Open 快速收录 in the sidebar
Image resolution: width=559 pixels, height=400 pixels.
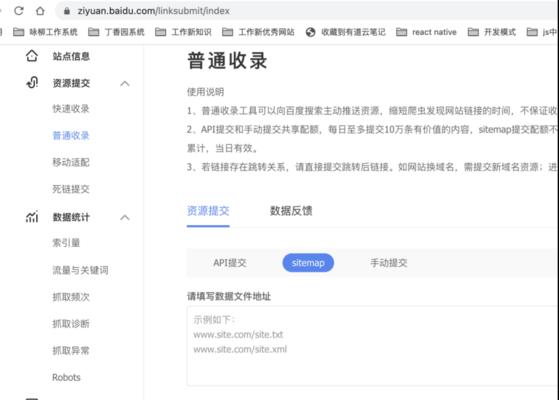[71, 109]
